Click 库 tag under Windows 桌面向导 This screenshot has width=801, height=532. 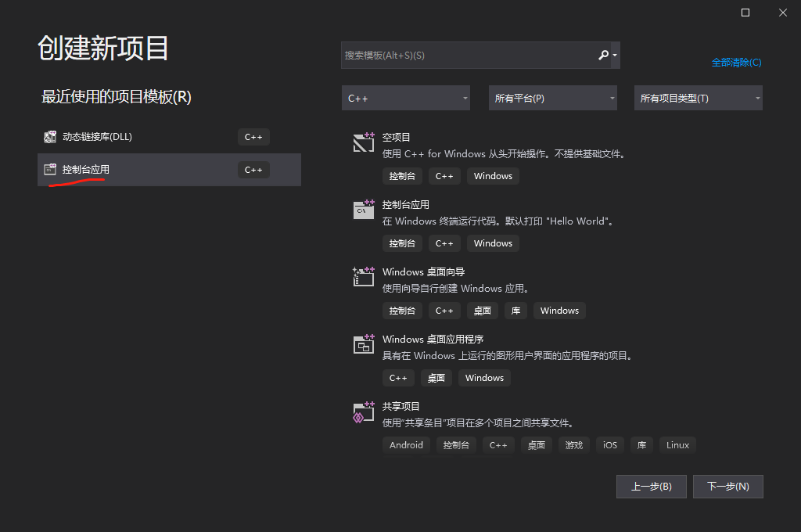click(516, 311)
